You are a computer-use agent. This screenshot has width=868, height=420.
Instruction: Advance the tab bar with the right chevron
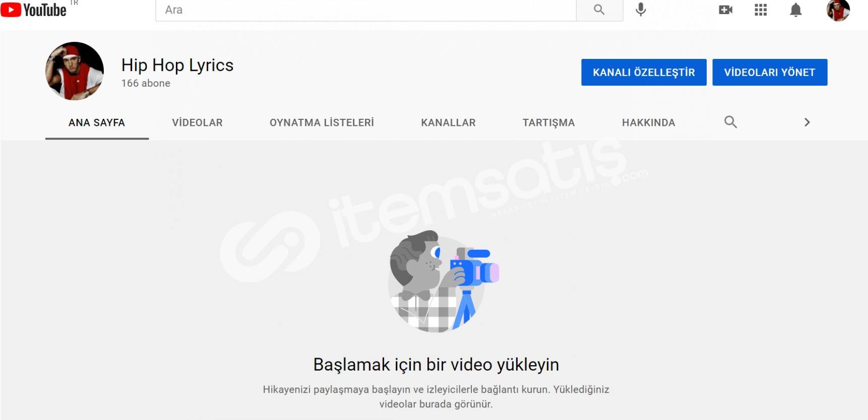(x=807, y=122)
